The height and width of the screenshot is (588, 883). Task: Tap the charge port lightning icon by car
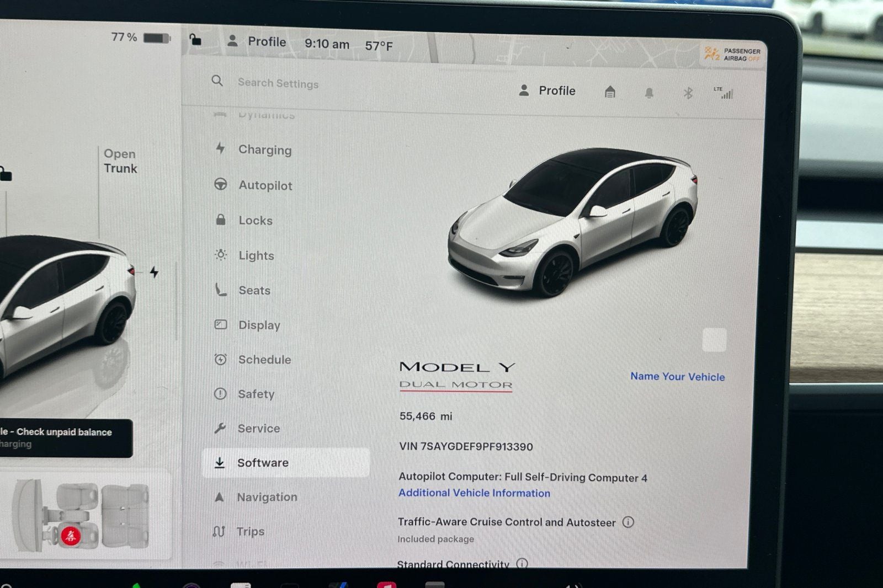point(154,272)
